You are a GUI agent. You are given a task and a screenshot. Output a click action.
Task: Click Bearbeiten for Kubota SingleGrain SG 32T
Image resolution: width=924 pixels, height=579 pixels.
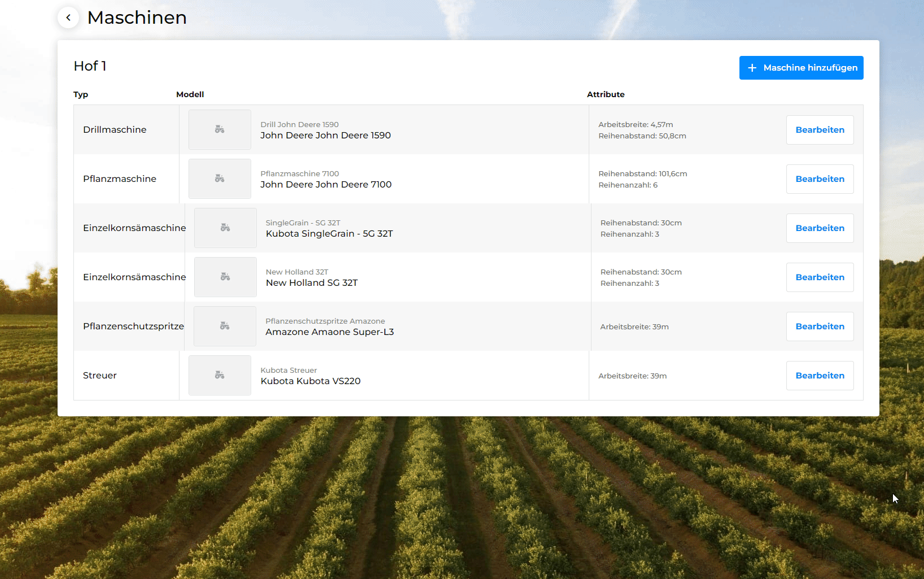click(x=820, y=228)
